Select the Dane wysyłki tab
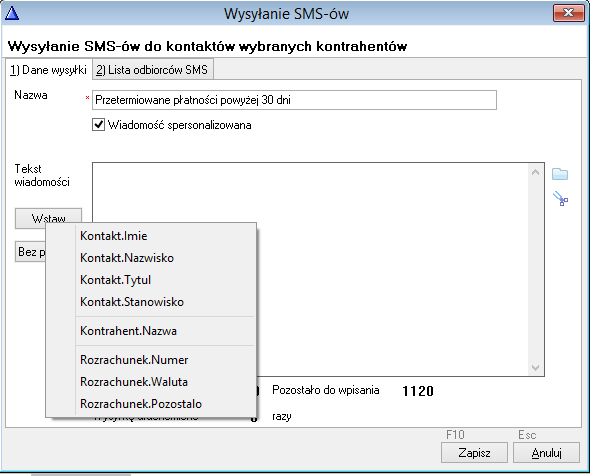This screenshot has width=590, height=476. [x=48, y=70]
